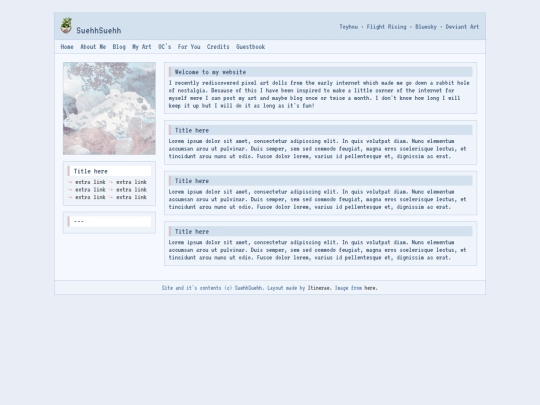Open the Guestbook page

click(x=250, y=47)
